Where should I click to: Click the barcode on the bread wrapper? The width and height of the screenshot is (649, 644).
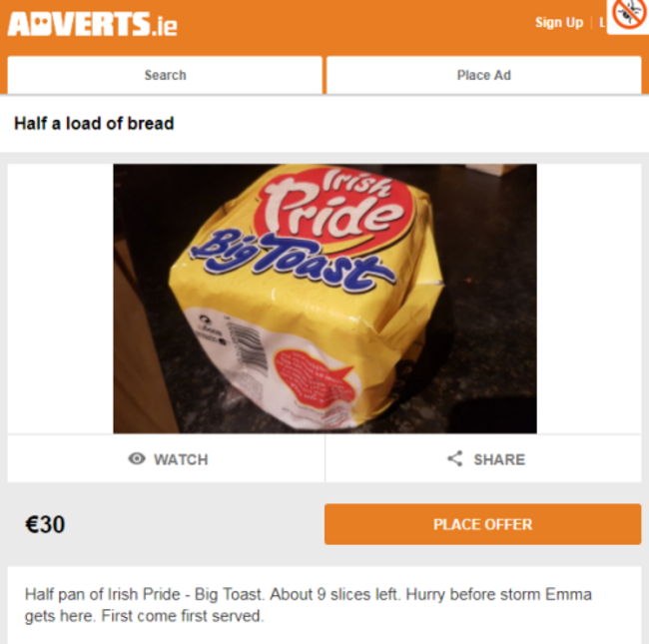point(247,343)
